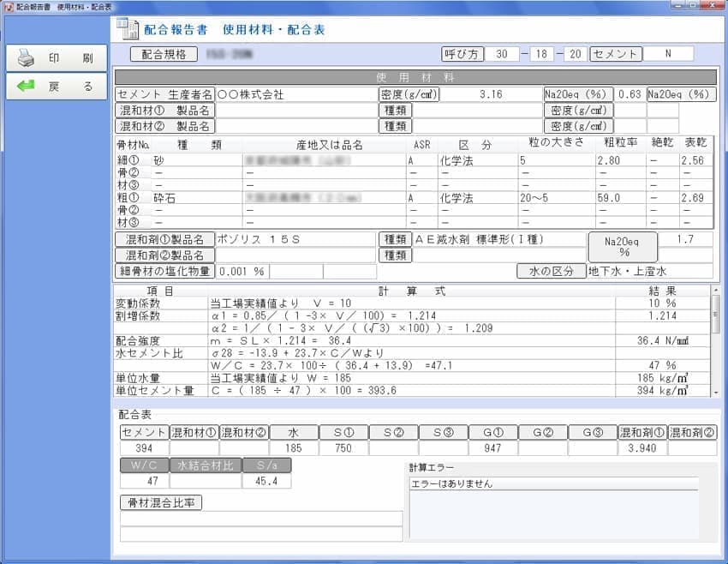This screenshot has width=728, height=564.
Task: Click the app icon in the title bar
Action: tap(8, 6)
